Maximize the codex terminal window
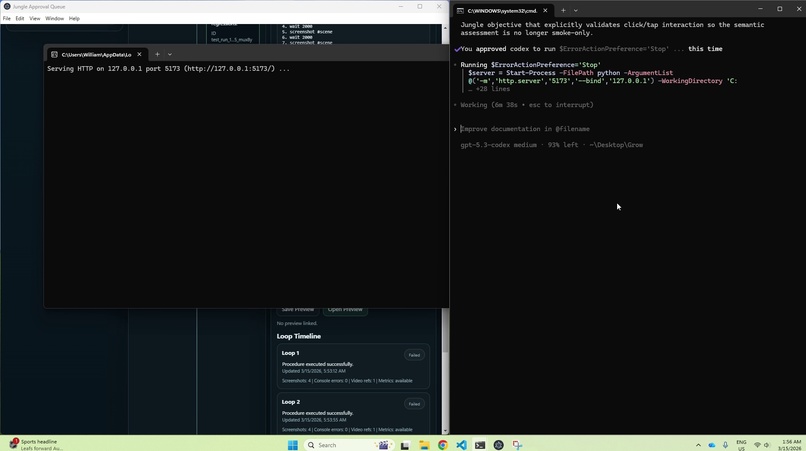806x451 pixels. click(x=780, y=9)
